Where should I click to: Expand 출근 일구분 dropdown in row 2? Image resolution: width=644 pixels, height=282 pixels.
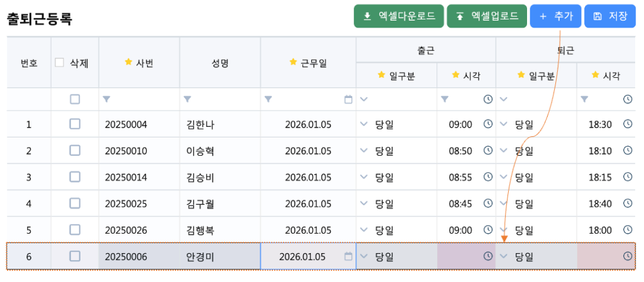point(364,151)
